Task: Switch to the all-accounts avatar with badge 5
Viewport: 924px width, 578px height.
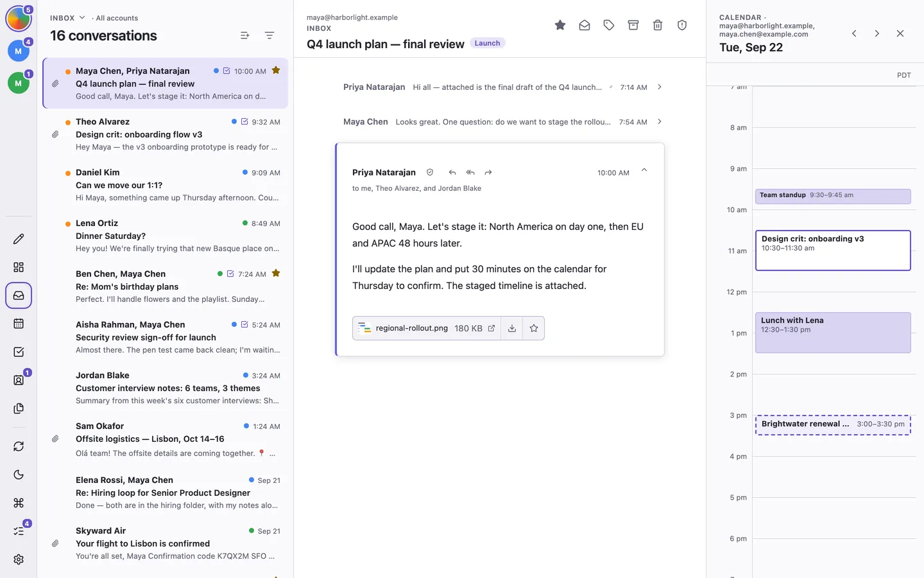Action: click(19, 19)
